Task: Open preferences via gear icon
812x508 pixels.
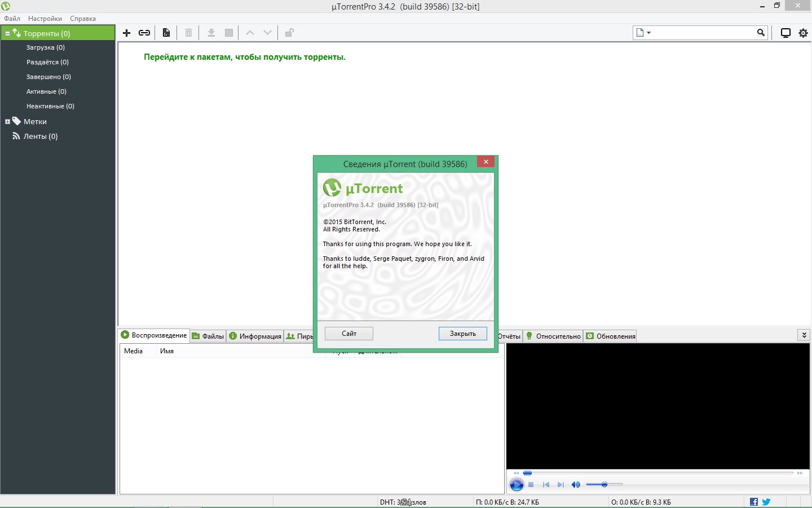Action: (803, 33)
